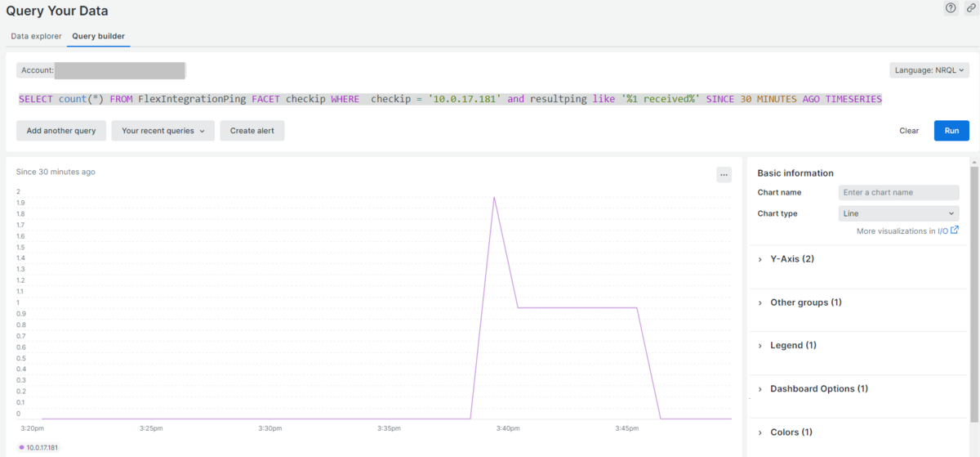Clear the current query
Viewport: 980px width, 457px height.
(909, 131)
